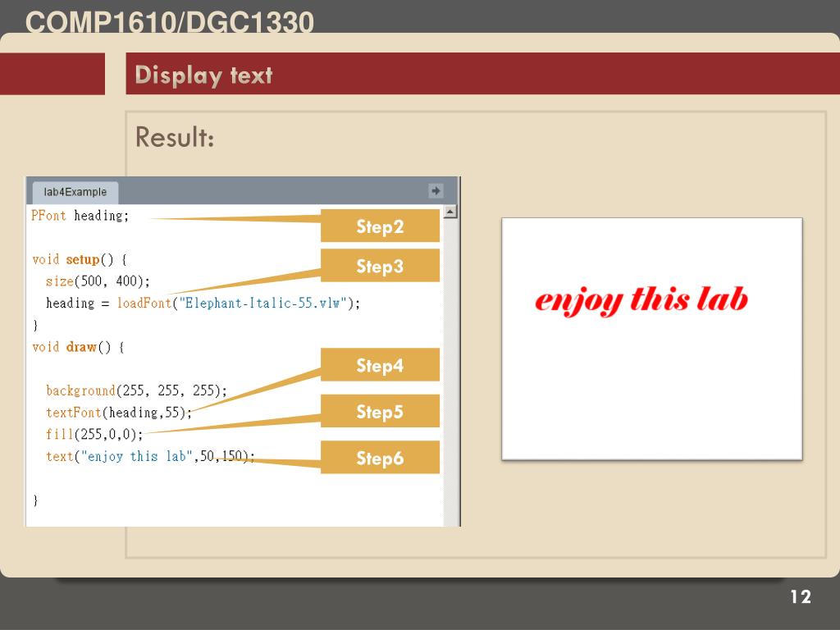The width and height of the screenshot is (840, 630).
Task: Click the text("enjoy this lab") code line
Action: pos(150,456)
